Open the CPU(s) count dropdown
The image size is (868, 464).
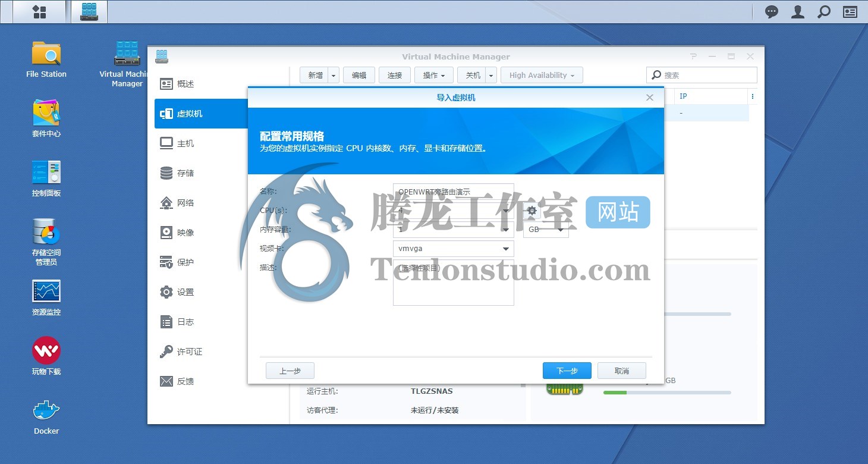tap(453, 211)
